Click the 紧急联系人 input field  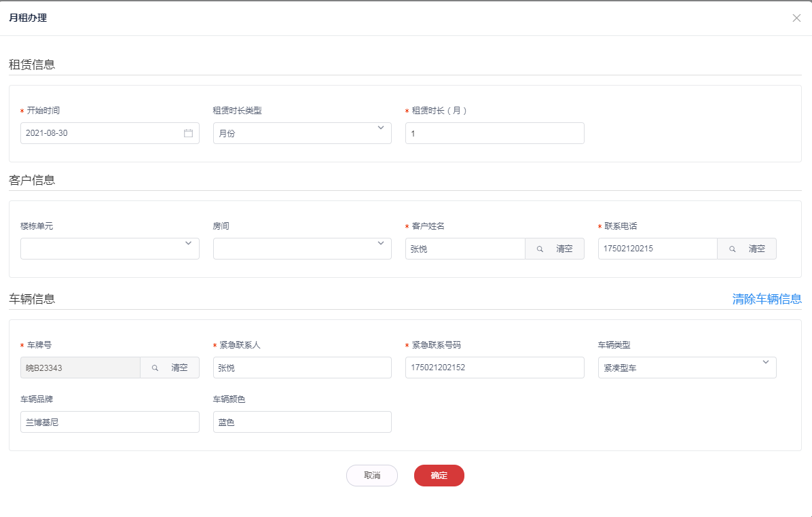pos(302,368)
